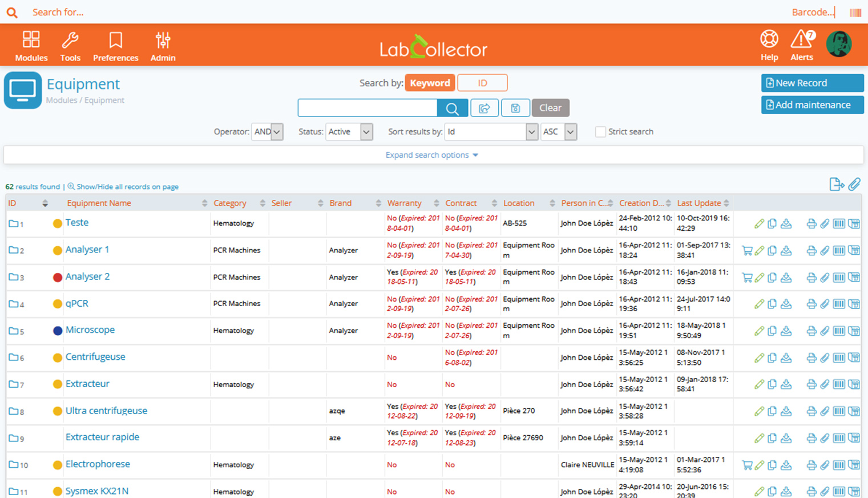The image size is (868, 498).
Task: Click the barcode scanner icon
Action: [x=855, y=13]
